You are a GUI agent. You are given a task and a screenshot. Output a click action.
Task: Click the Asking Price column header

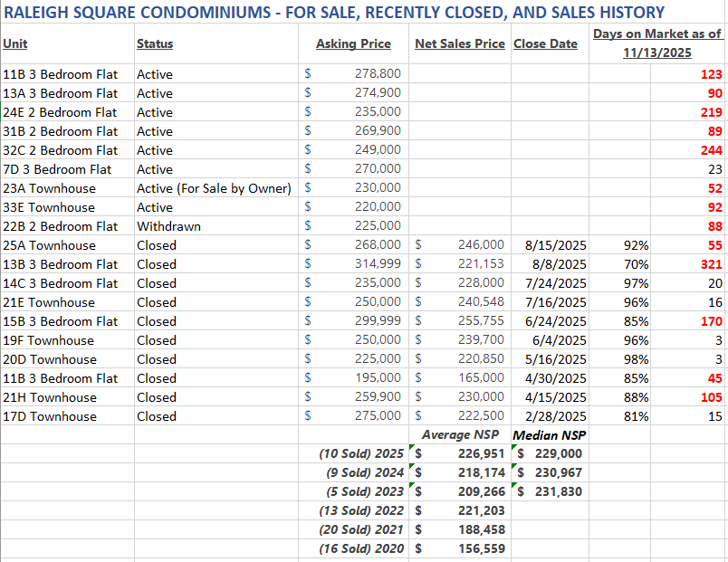(x=353, y=43)
